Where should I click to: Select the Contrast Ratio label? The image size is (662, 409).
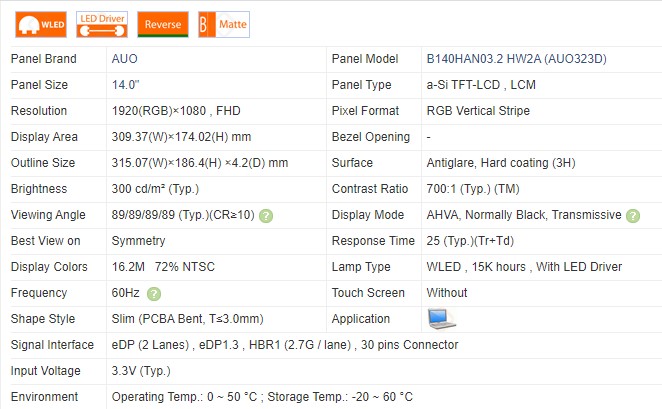pos(370,189)
